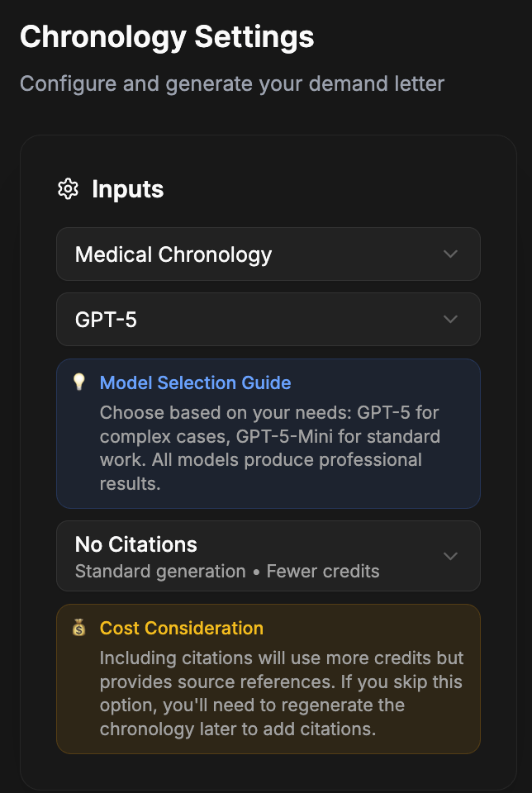Expand the No Citations option dropdown
The width and height of the screenshot is (532, 793).
[268, 556]
